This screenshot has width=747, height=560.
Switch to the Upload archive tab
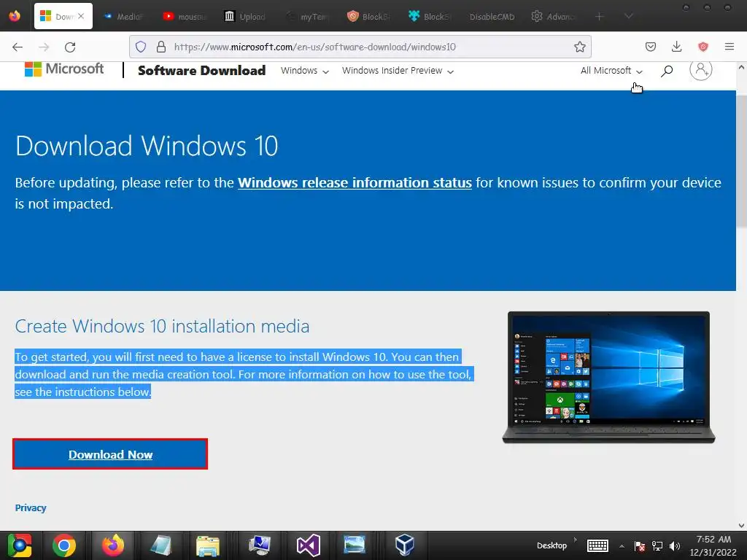click(246, 17)
